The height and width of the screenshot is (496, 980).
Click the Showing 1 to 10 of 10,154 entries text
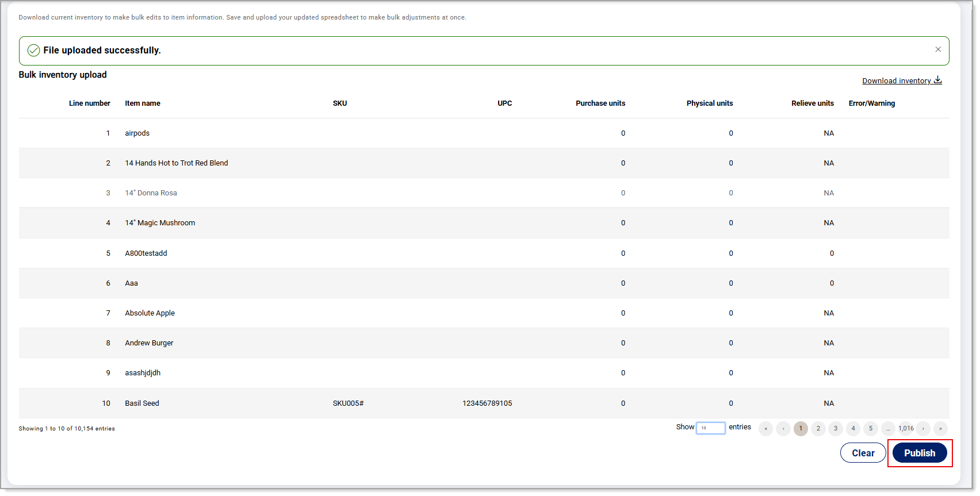click(x=67, y=429)
